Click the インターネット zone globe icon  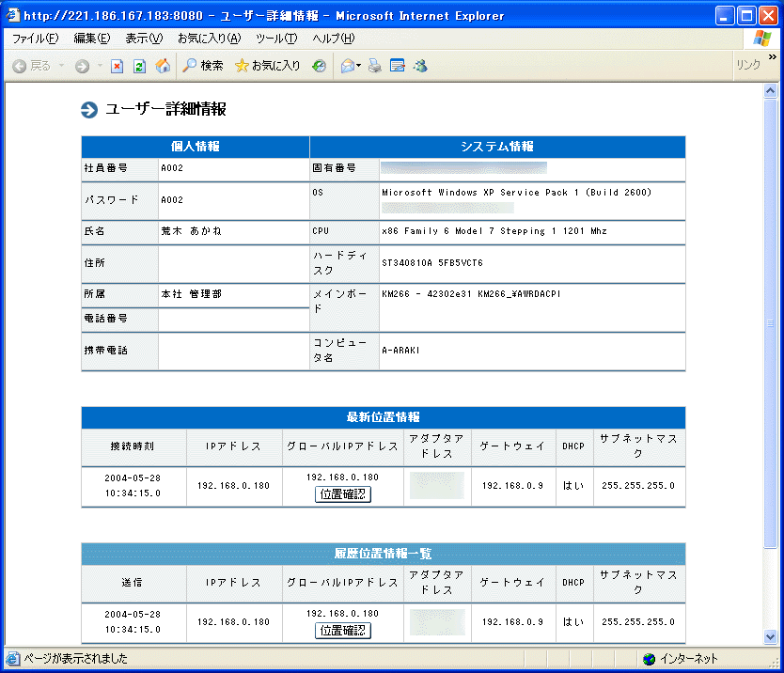click(x=649, y=659)
